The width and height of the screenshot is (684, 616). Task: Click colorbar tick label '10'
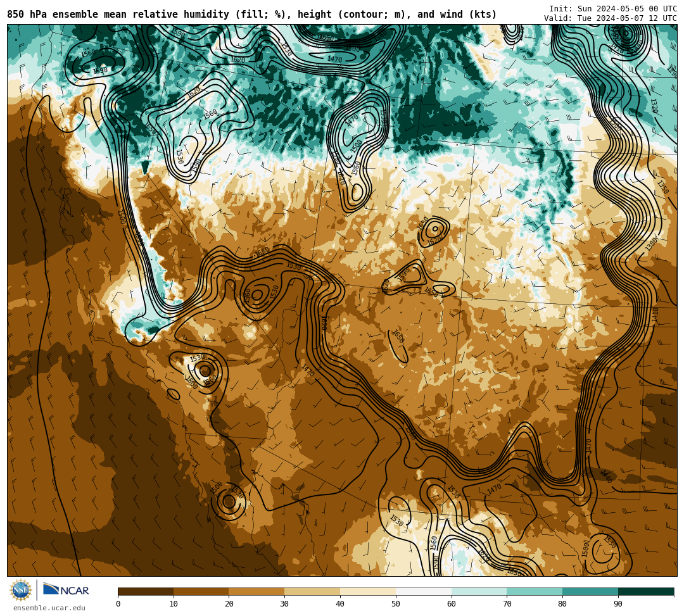click(174, 604)
